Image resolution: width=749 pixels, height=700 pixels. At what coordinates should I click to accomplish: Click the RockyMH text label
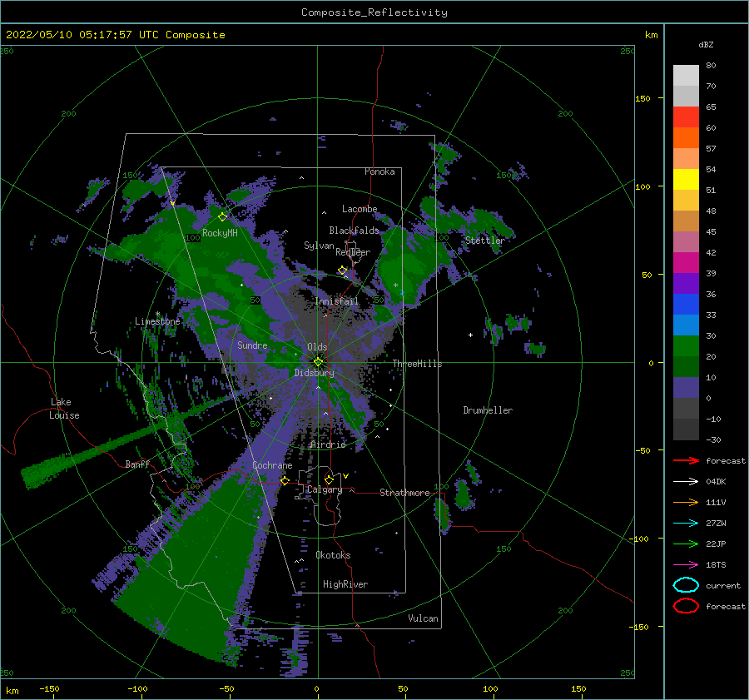point(220,233)
